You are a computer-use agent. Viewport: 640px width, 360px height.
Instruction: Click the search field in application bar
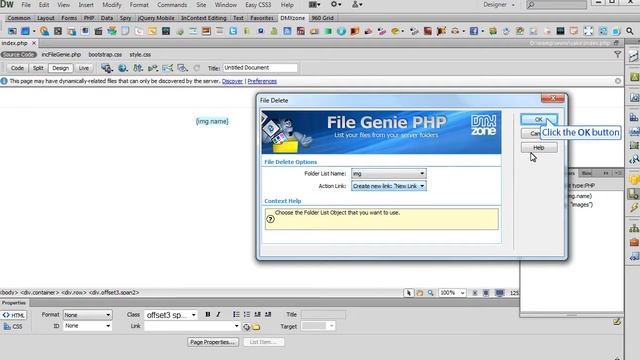click(x=556, y=5)
